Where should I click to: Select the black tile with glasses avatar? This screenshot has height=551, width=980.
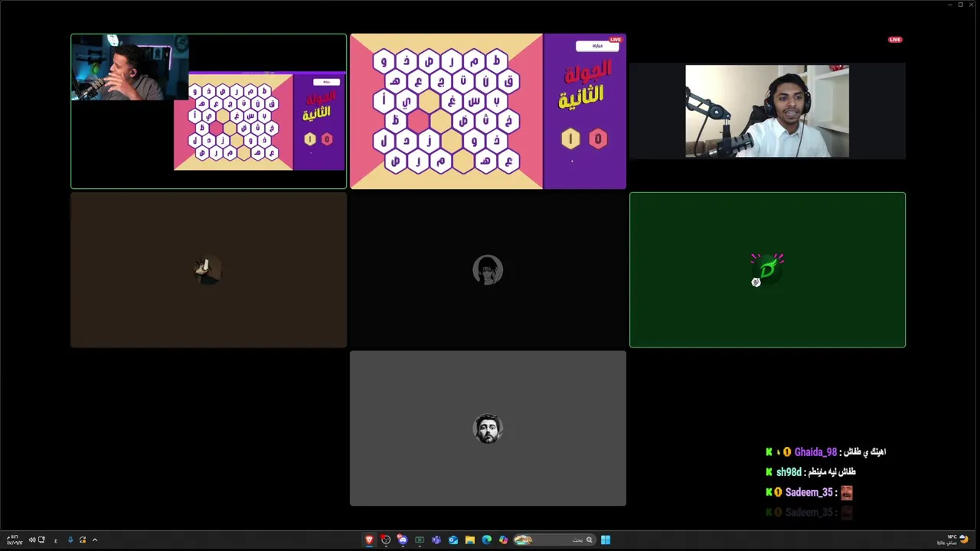488,269
